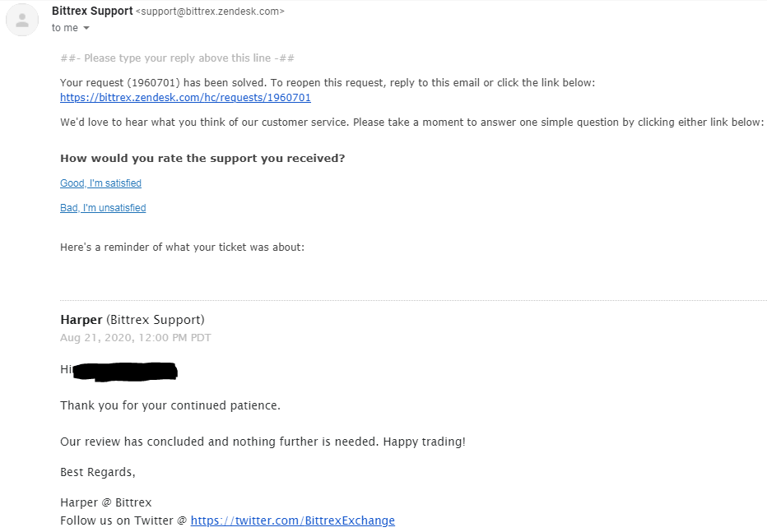
Task: Open the bittrex.zendesk.com request 1960701 link
Action: [x=185, y=97]
